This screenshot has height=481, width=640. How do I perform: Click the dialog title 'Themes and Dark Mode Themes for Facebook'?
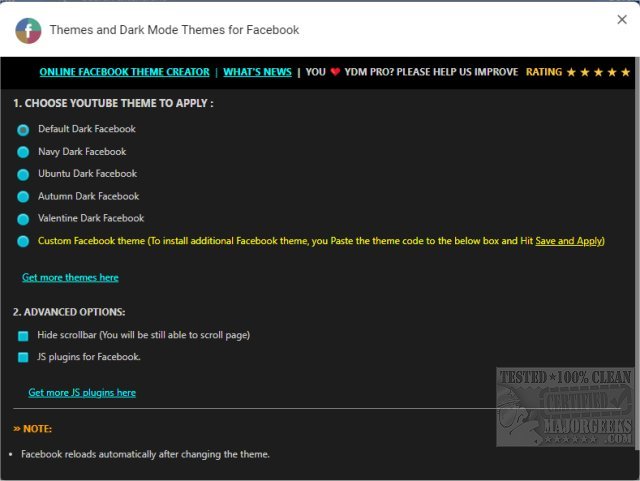point(174,30)
